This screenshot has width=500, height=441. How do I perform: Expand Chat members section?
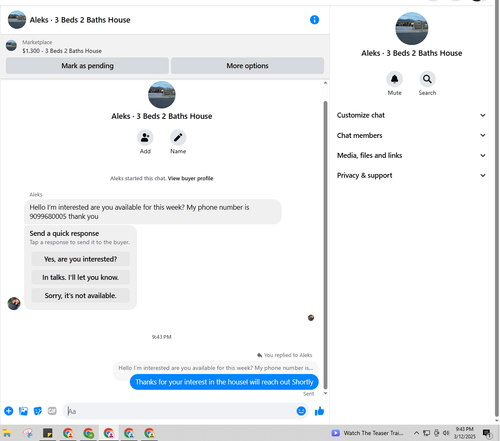411,135
